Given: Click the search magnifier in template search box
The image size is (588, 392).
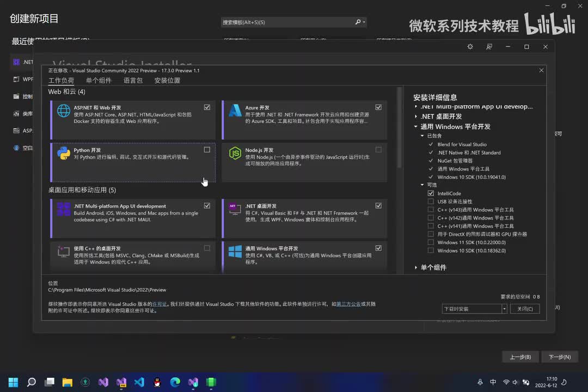Looking at the screenshot, I should pyautogui.click(x=358, y=22).
